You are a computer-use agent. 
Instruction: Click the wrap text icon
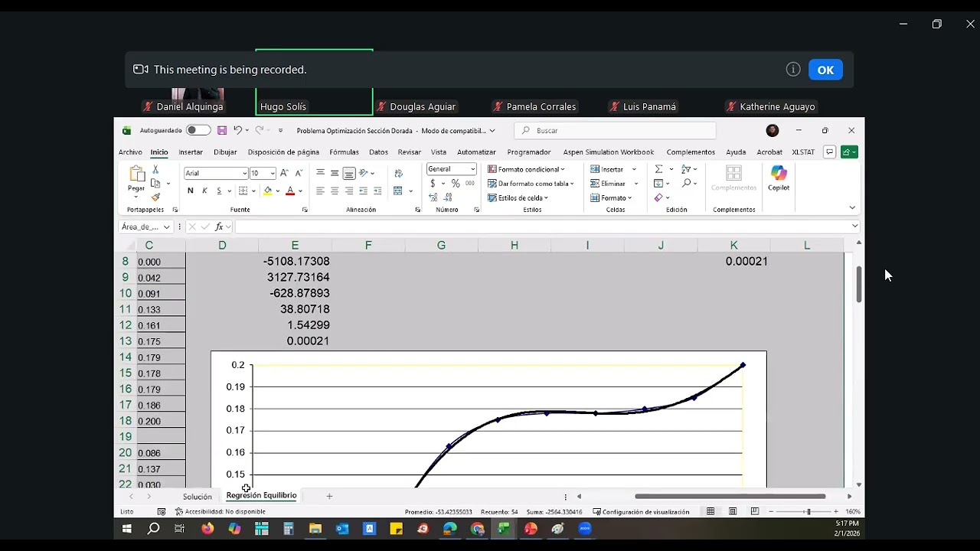398,174
